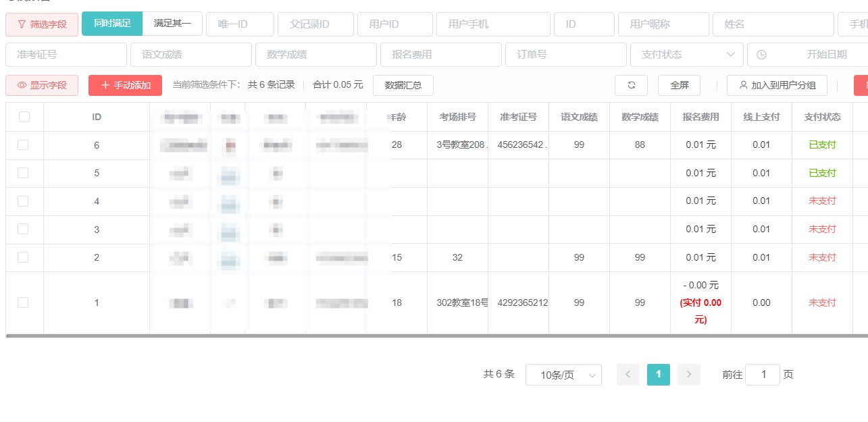868x422 pixels.
Task: Click the person icon on 加入到用户分组
Action: pos(745,85)
